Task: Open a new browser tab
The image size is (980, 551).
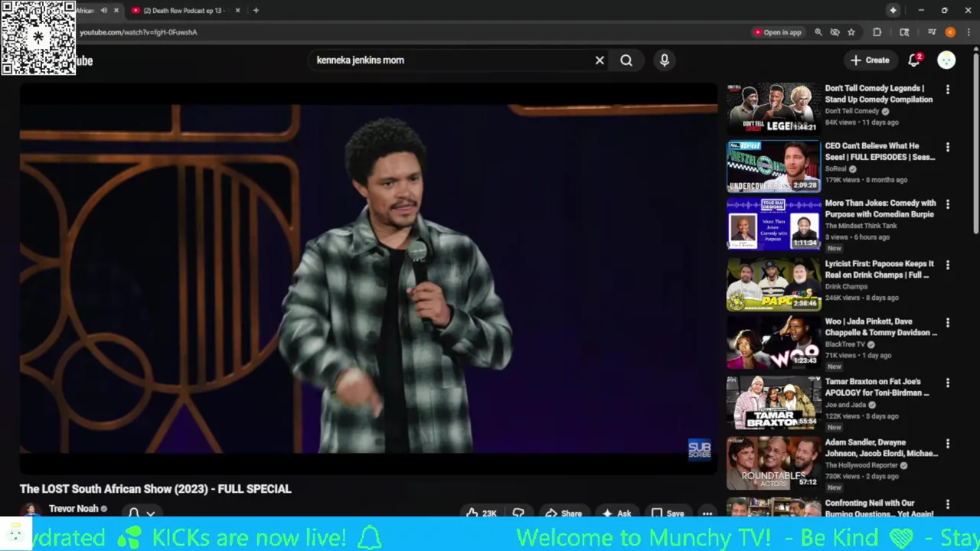Action: click(256, 10)
